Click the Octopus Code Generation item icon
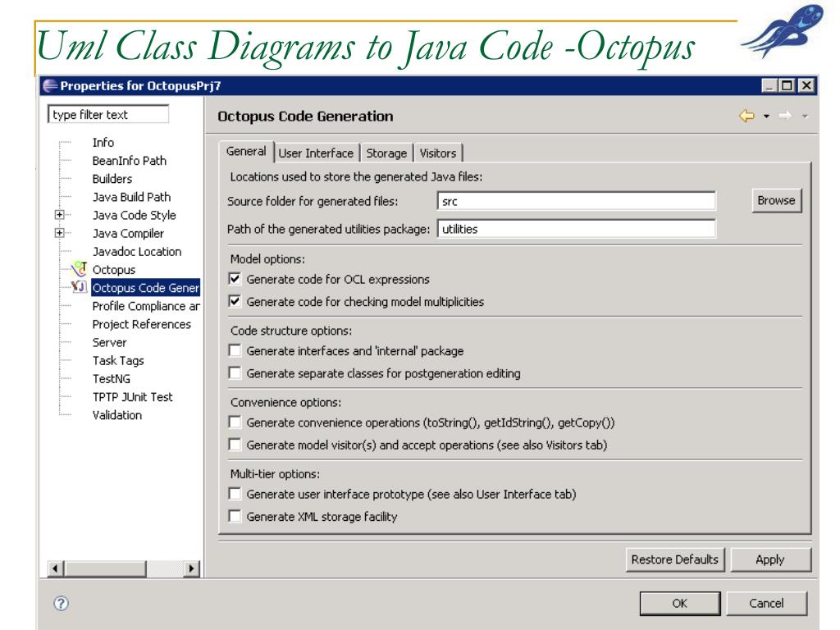 pos(80,287)
